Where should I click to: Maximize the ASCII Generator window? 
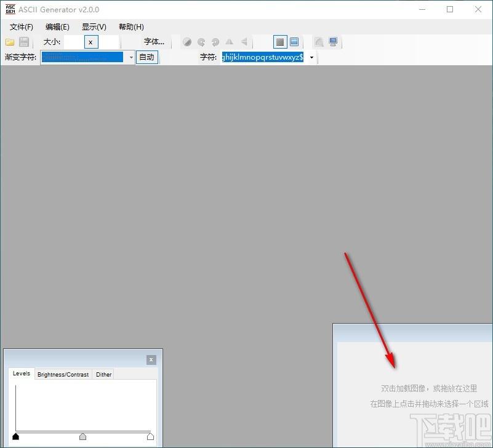[450, 9]
